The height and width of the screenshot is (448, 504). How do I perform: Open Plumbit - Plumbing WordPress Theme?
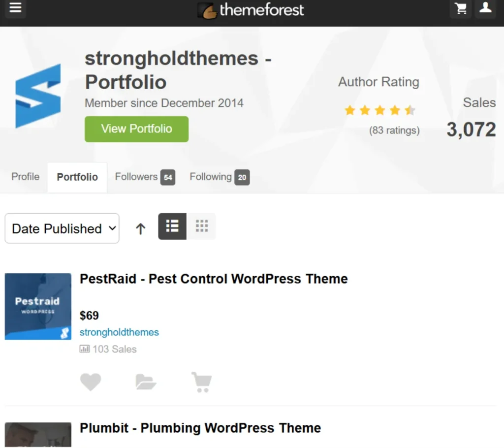[200, 428]
